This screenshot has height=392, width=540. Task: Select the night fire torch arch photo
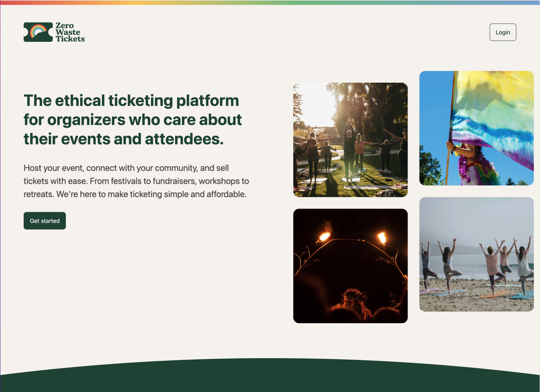point(350,266)
